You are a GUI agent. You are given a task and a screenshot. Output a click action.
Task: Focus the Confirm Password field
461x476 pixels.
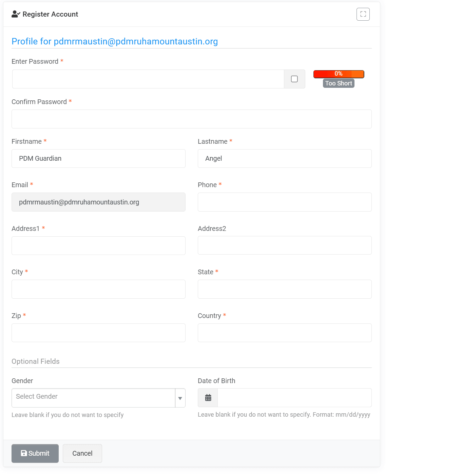192,119
